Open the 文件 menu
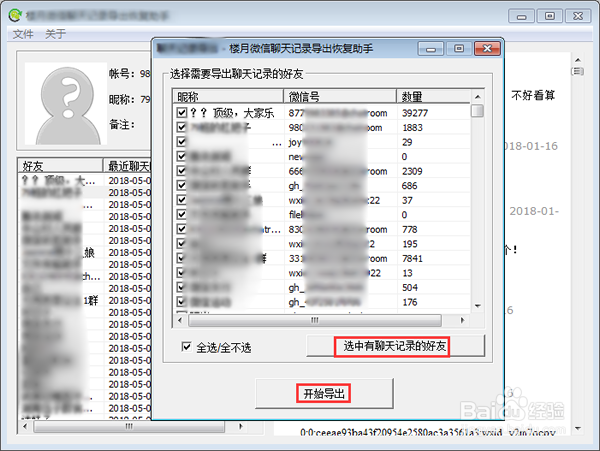 [23, 34]
